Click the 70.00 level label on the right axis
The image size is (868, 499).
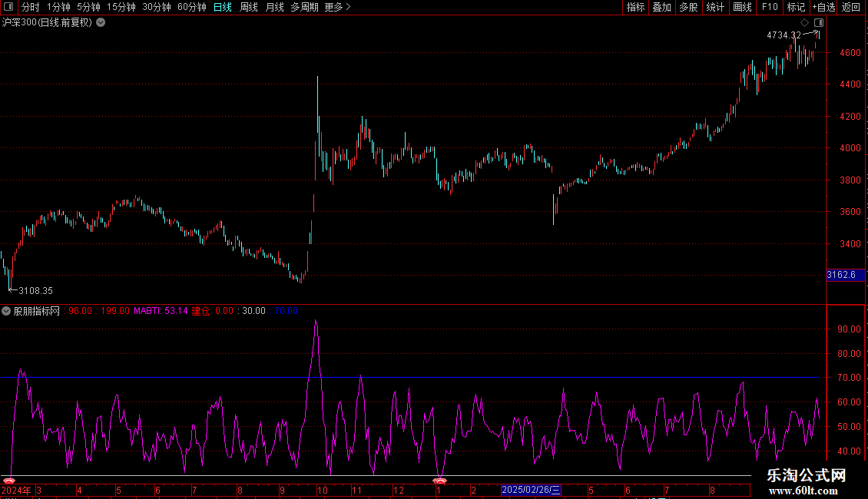(849, 378)
